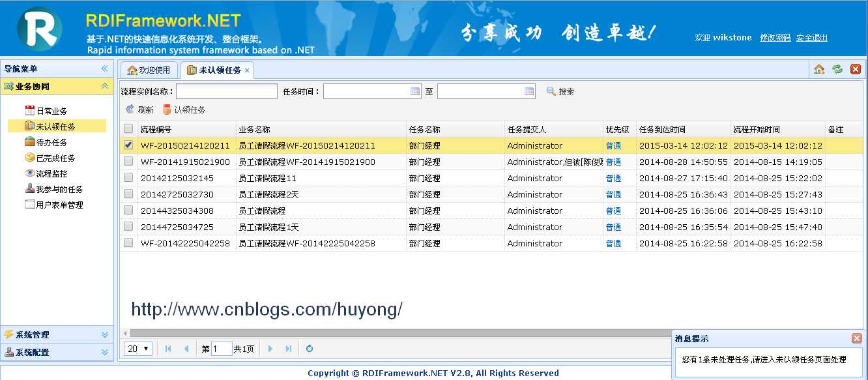Check row 20142725032730 checkbox
Screen dimensions: 868x380
tap(128, 194)
